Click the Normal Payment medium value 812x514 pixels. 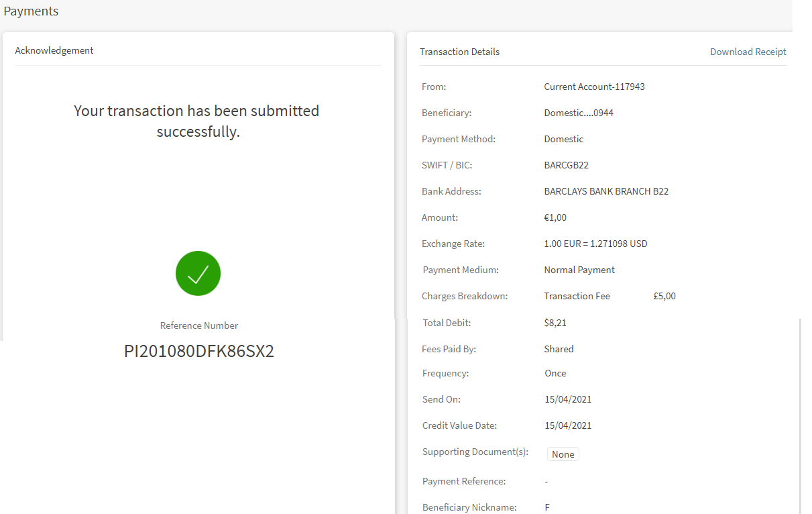point(579,270)
